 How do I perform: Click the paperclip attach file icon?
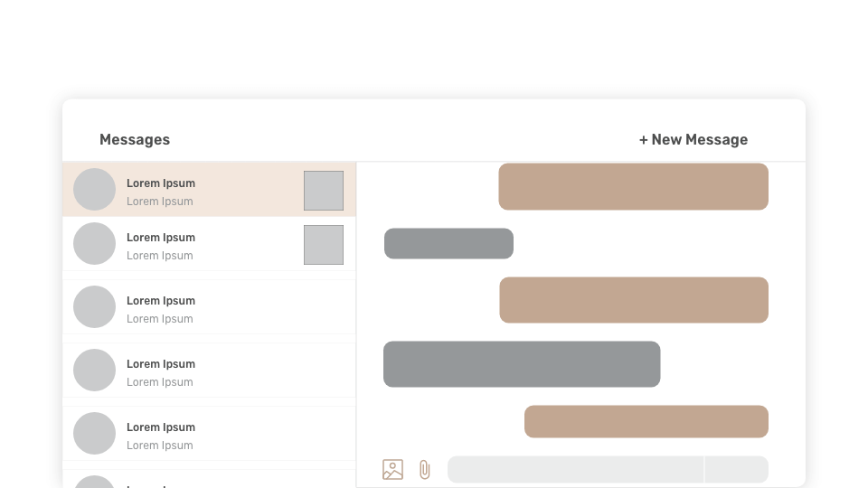point(425,470)
